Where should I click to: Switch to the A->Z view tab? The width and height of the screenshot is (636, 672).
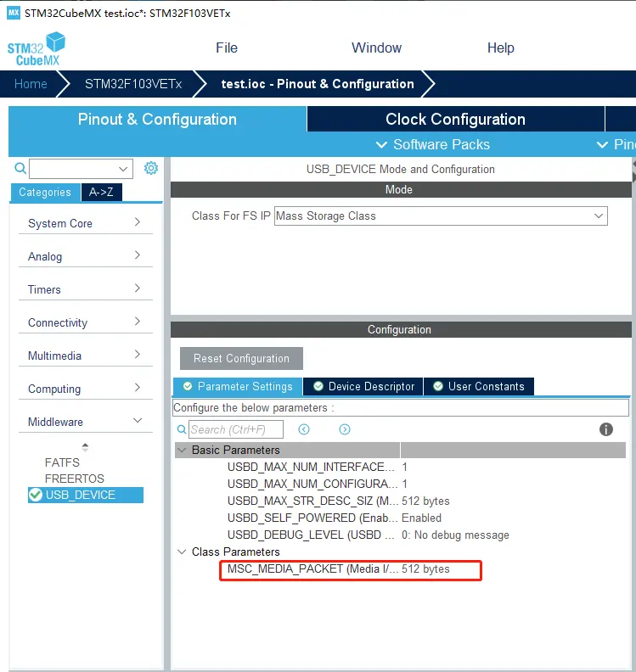pos(101,192)
